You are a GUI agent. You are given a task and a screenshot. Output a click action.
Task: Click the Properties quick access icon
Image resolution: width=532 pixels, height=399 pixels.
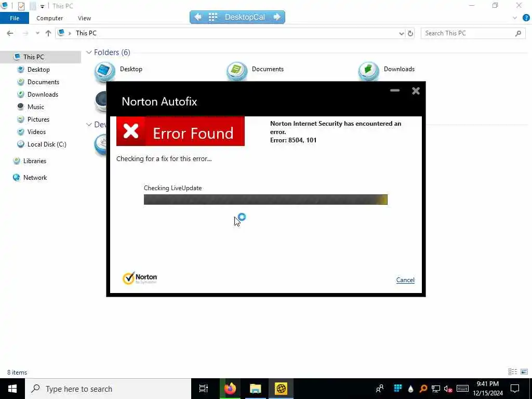(x=21, y=6)
